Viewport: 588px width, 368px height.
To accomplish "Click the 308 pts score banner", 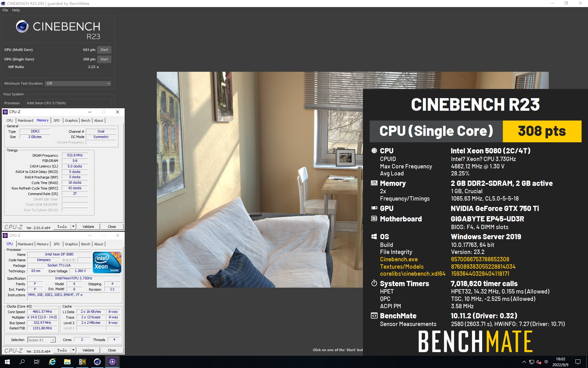I will pos(542,131).
